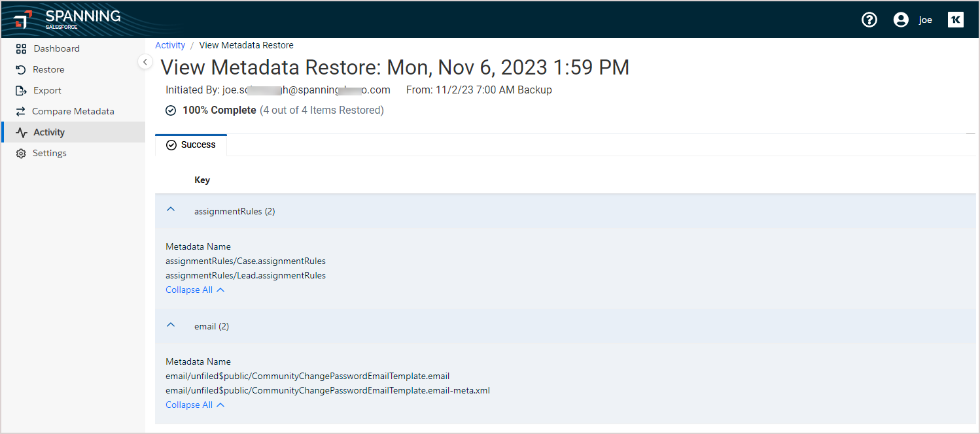Click the Restore circular arrow icon
This screenshot has height=434, width=980.
21,69
